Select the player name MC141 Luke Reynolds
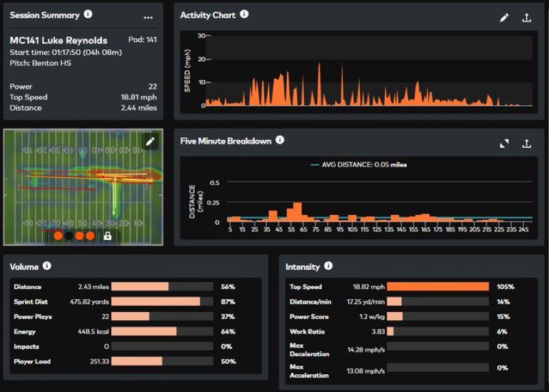Screen dimensions: 549x392 click(59, 40)
